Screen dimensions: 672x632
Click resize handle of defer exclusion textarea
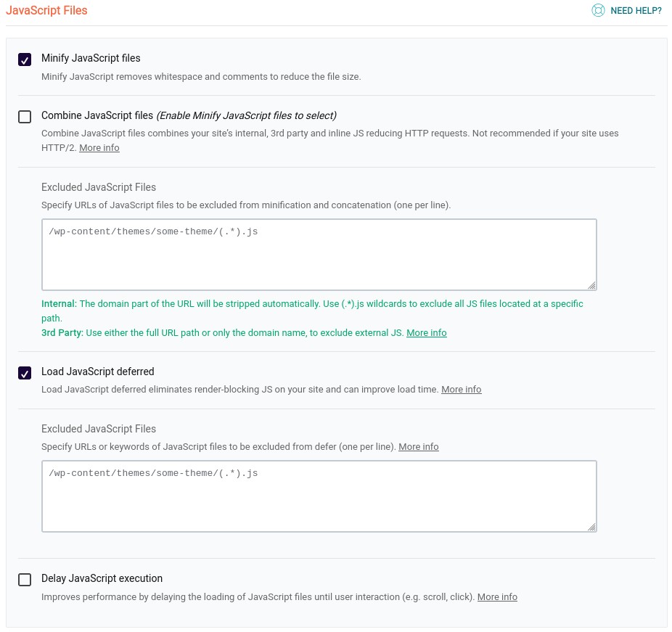coord(592,527)
